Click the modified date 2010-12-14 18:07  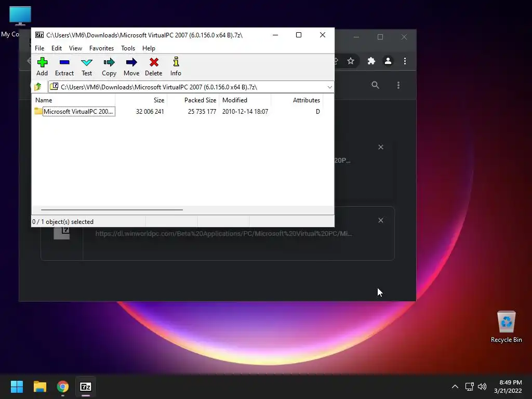(245, 112)
